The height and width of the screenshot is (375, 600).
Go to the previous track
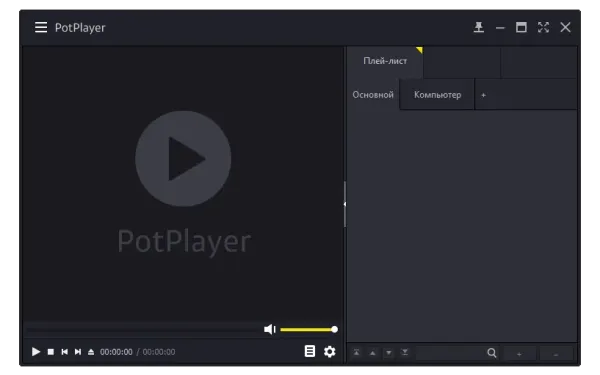pyautogui.click(x=64, y=352)
